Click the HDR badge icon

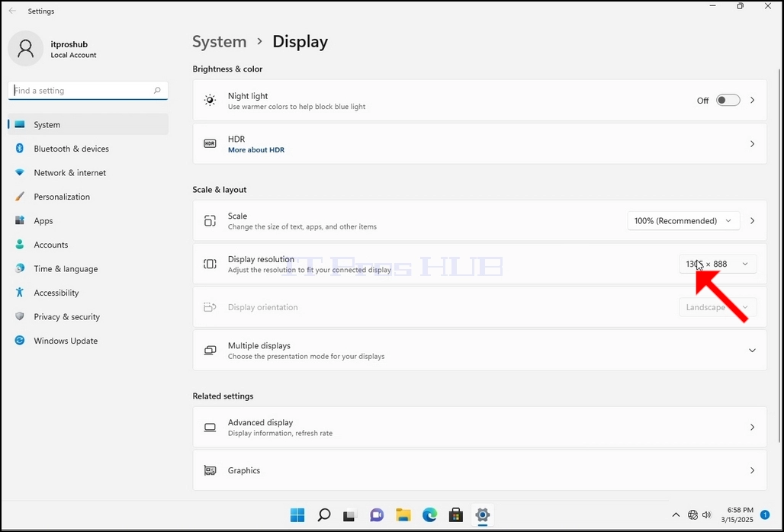(x=210, y=144)
